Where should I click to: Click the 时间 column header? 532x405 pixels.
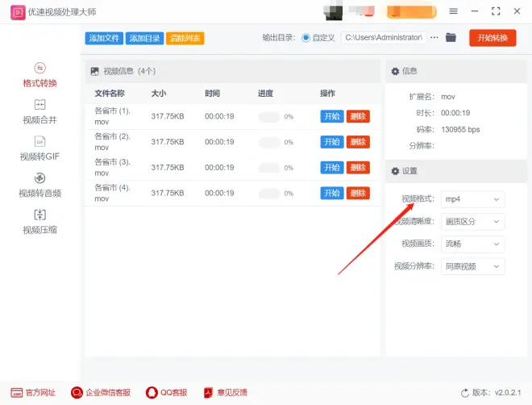tap(212, 94)
